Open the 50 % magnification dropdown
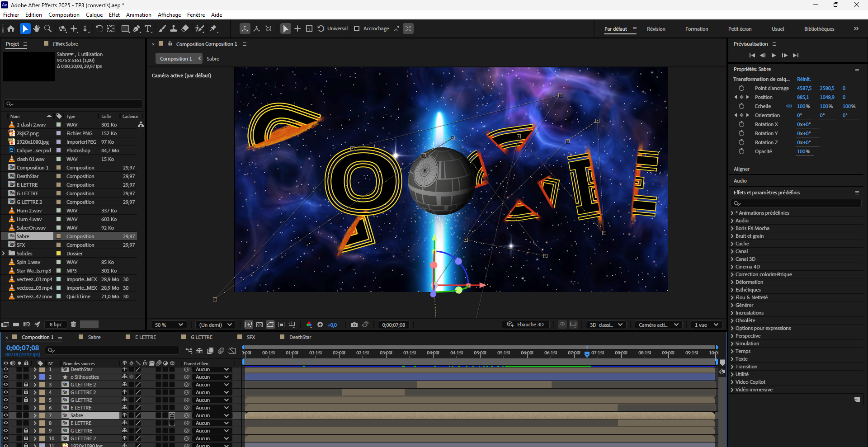This screenshot has height=447, width=868. [169, 325]
